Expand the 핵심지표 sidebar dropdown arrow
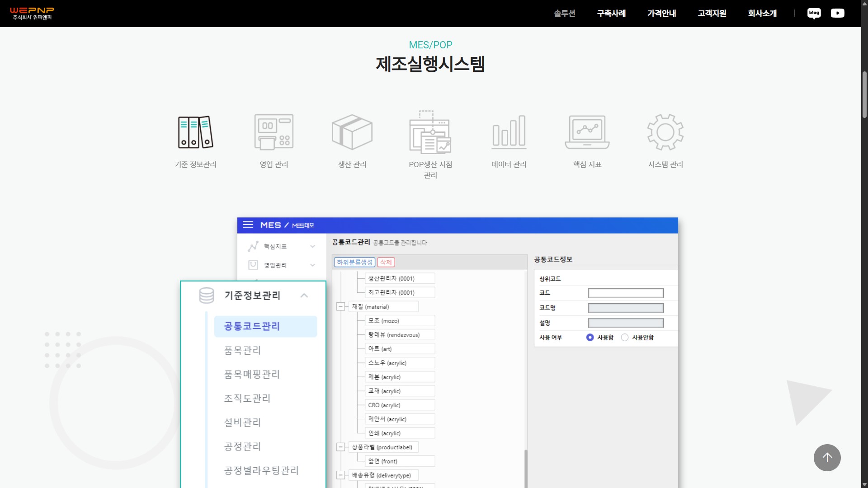 pos(312,246)
